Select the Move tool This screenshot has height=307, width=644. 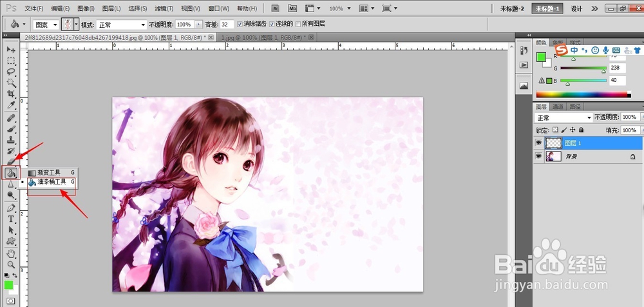coord(11,50)
